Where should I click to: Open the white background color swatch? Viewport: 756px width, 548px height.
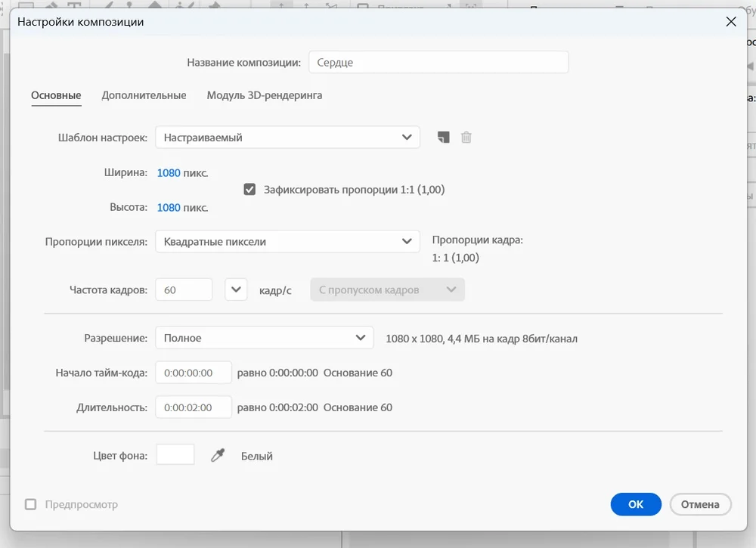click(175, 454)
